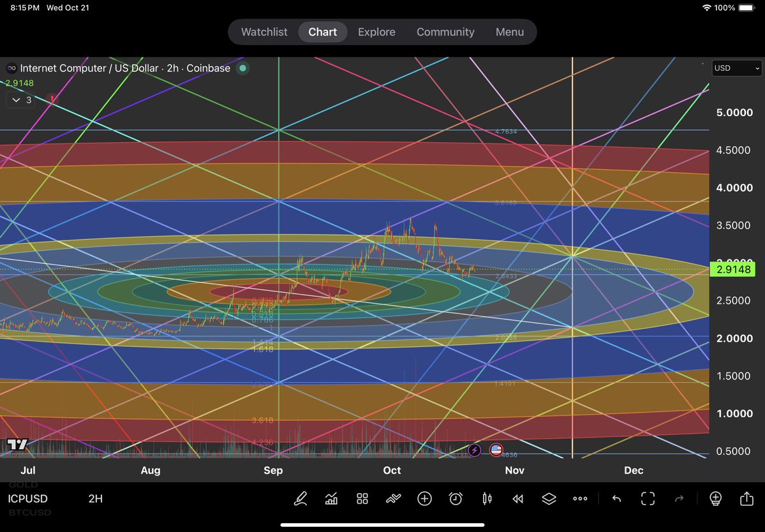Tap the market status green dot

pyautogui.click(x=242, y=68)
